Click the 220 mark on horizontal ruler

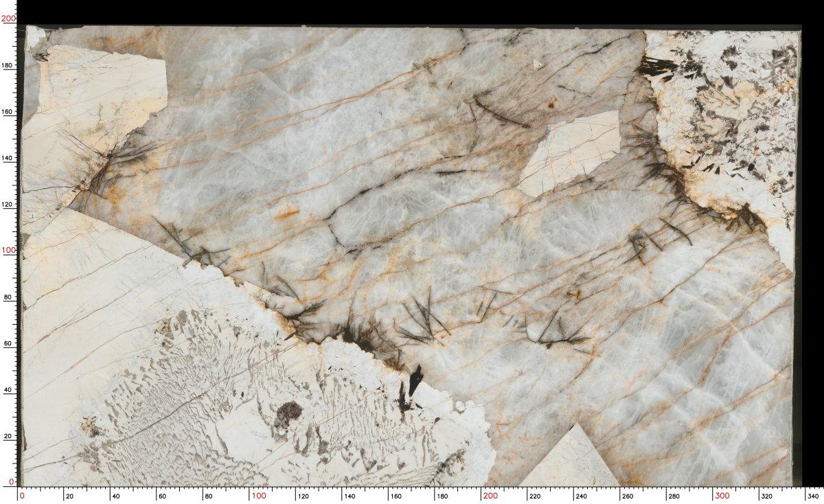click(536, 496)
